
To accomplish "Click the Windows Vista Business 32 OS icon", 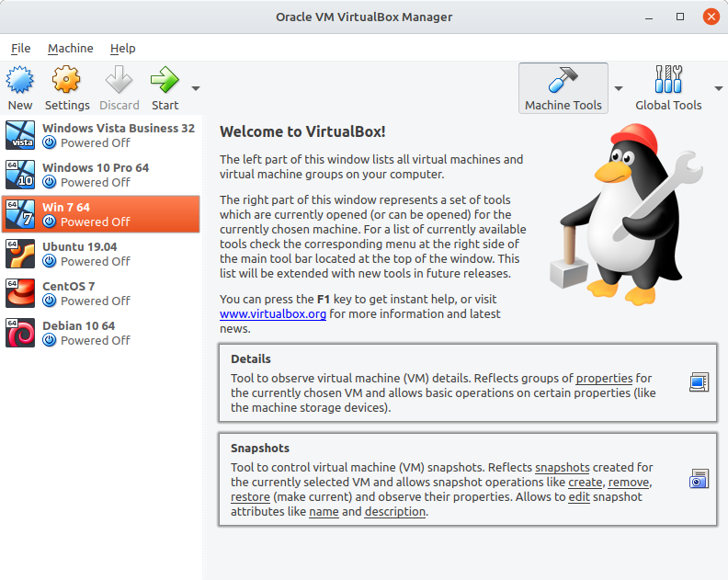I will coord(20,135).
